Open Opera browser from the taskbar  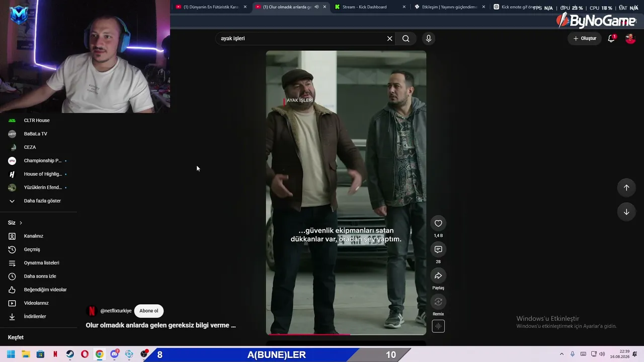(85, 354)
